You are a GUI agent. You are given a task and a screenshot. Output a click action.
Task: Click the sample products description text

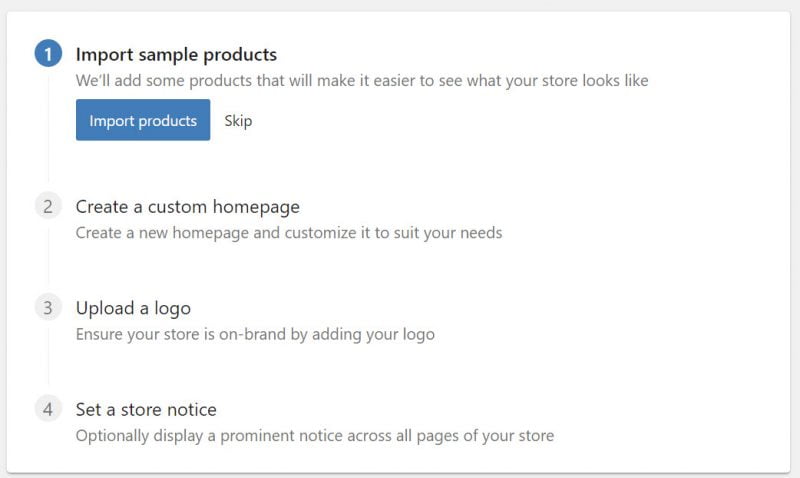(x=362, y=80)
